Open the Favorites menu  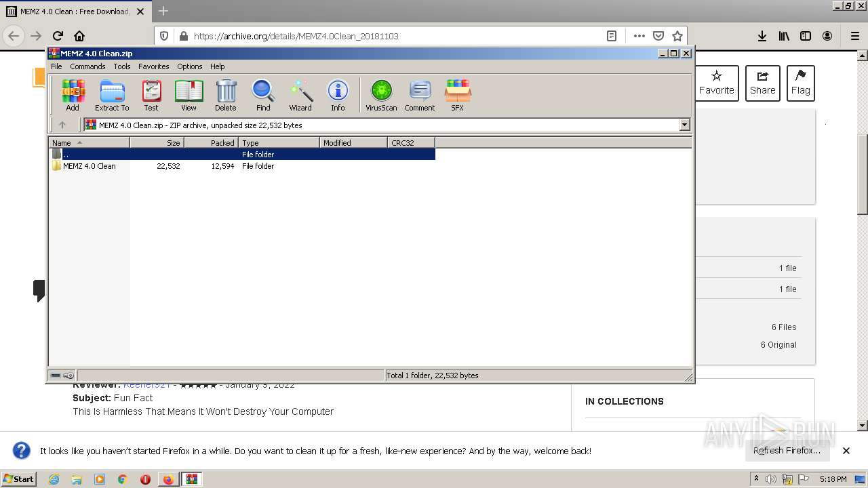pos(154,66)
